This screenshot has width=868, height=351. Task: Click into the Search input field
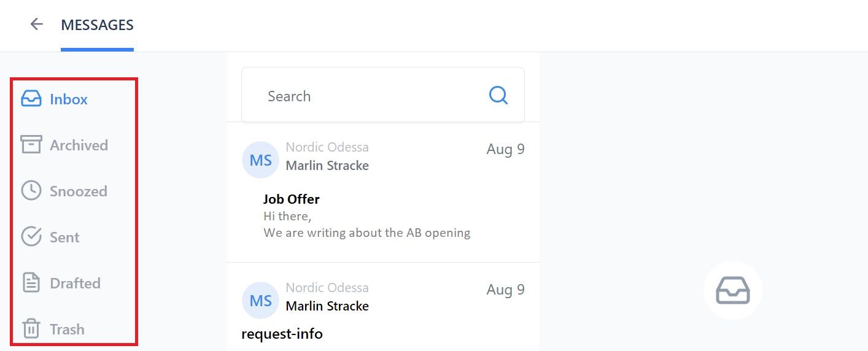(x=383, y=95)
